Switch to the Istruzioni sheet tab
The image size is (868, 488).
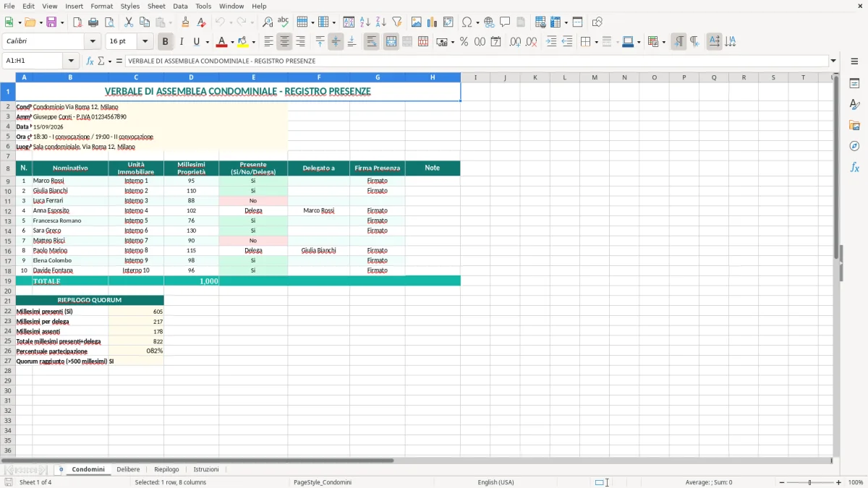tap(206, 469)
